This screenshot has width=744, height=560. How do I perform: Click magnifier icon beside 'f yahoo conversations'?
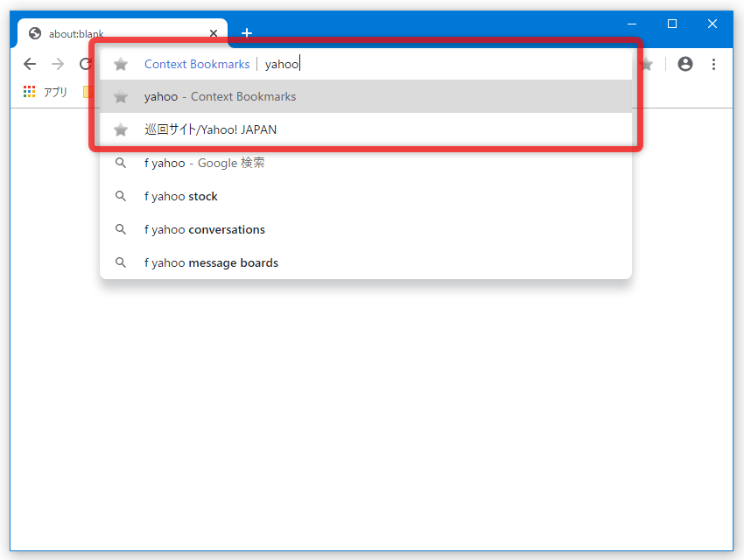pyautogui.click(x=121, y=229)
